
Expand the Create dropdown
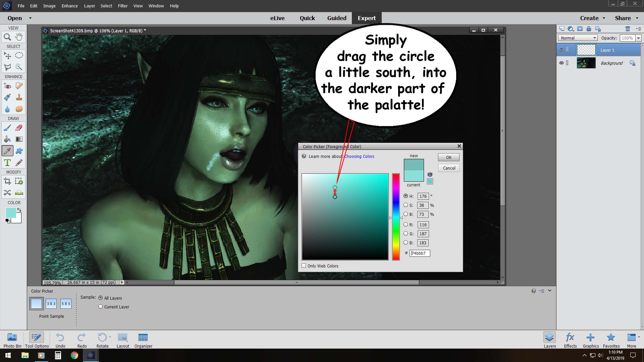[604, 18]
